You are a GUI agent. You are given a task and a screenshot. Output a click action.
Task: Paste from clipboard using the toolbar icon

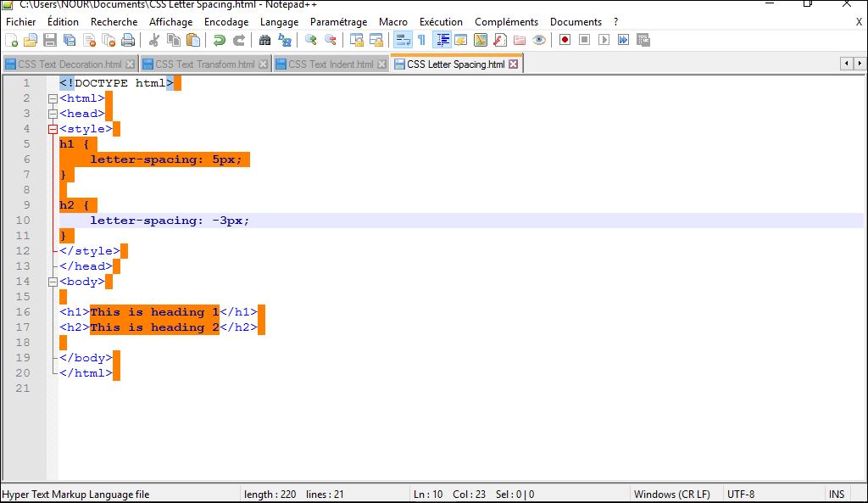coord(193,40)
